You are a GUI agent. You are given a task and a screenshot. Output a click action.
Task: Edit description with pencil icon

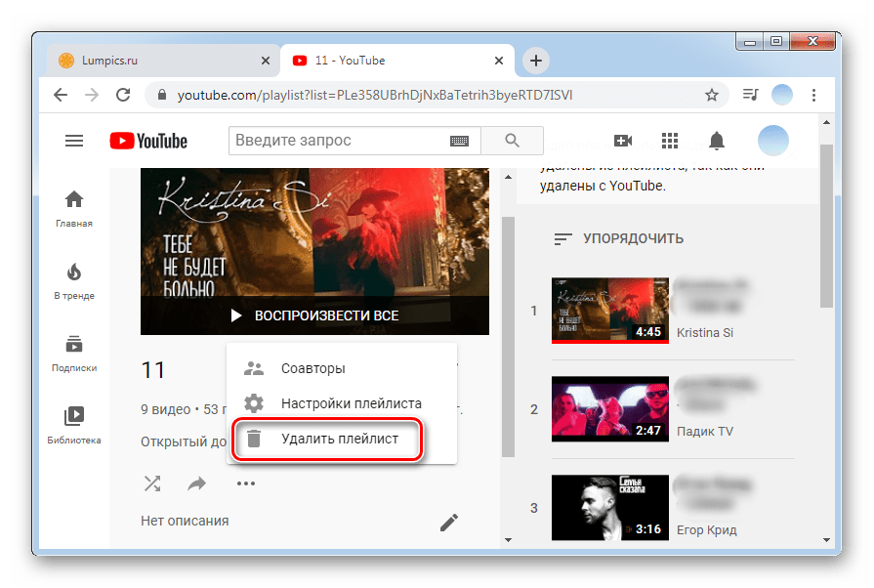449,523
